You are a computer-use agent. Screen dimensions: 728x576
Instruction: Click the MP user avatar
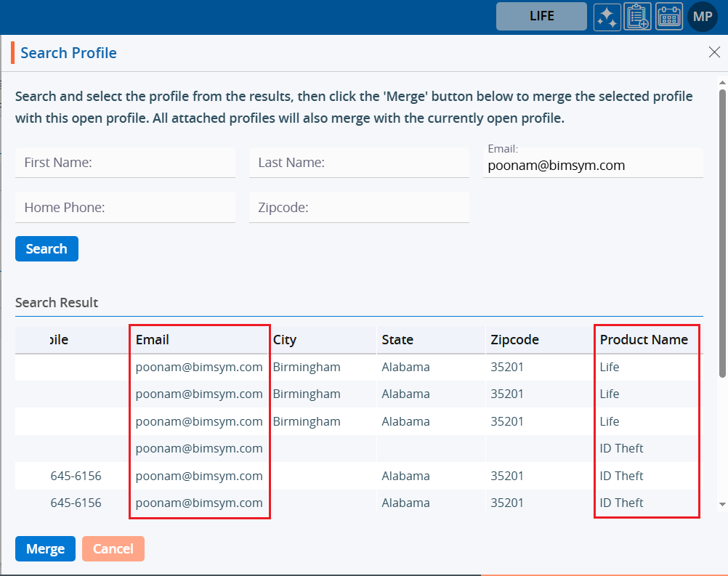[x=702, y=17]
